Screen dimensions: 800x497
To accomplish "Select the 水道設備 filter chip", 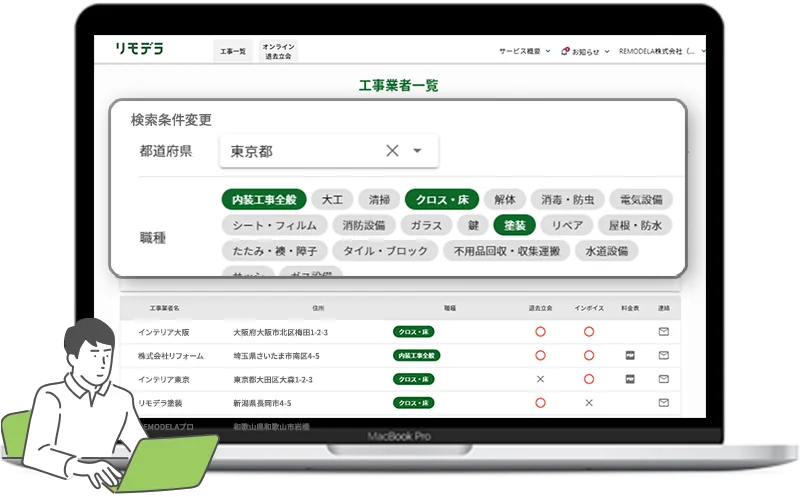I will (x=607, y=251).
